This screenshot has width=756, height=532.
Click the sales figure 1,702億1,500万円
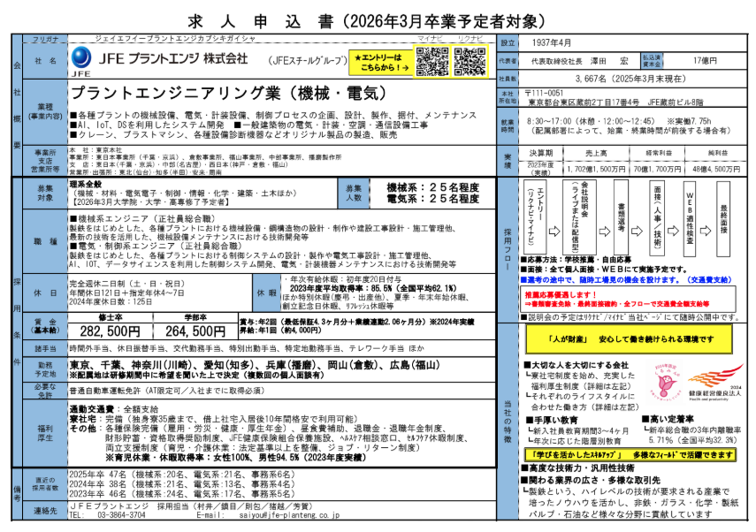pos(596,169)
